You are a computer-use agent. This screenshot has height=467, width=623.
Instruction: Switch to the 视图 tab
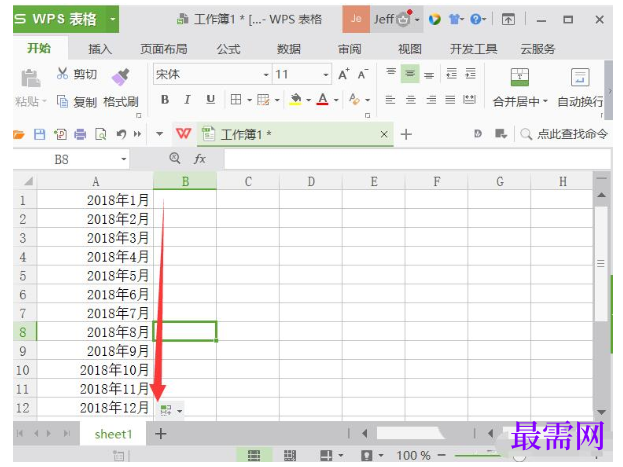pyautogui.click(x=410, y=49)
